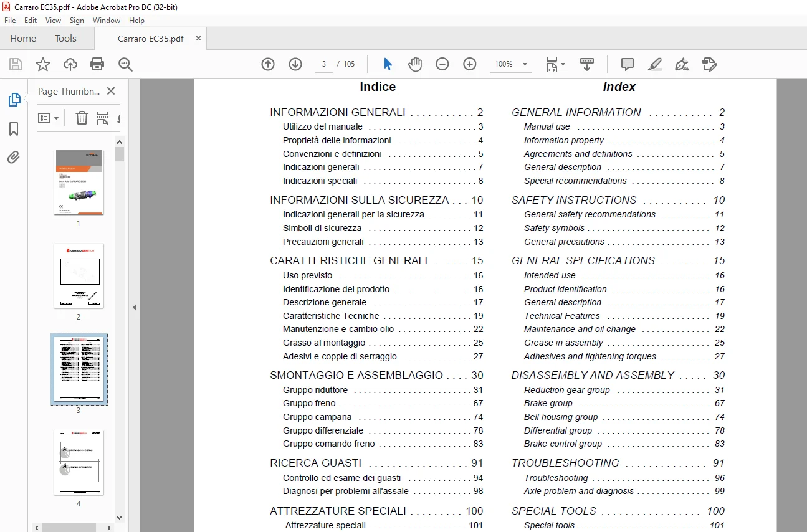The width and height of the screenshot is (807, 532).
Task: Select the page 2 thumbnail
Action: [x=79, y=276]
